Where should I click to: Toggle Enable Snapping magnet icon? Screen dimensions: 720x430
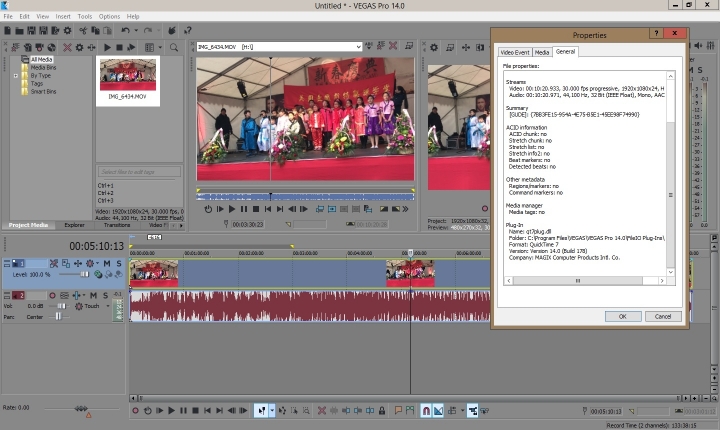pyautogui.click(x=426, y=411)
